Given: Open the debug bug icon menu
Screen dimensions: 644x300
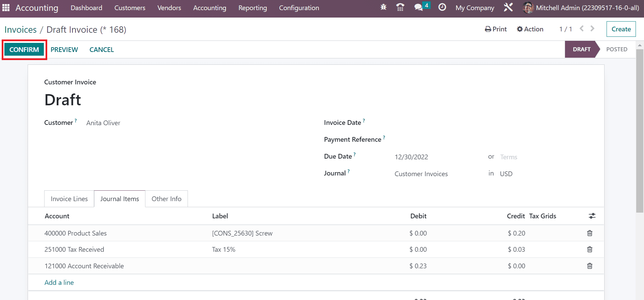Looking at the screenshot, I should 384,7.
